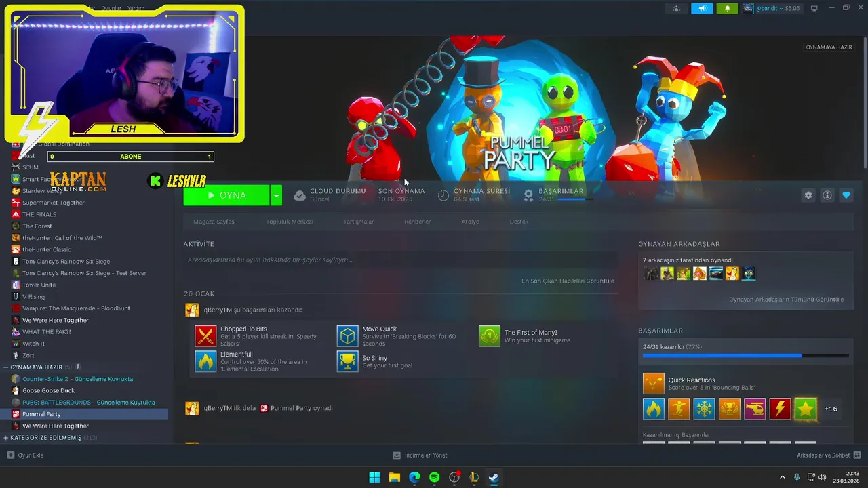Open Friends and Chat icon bottom right
868x488 pixels.
click(x=857, y=455)
